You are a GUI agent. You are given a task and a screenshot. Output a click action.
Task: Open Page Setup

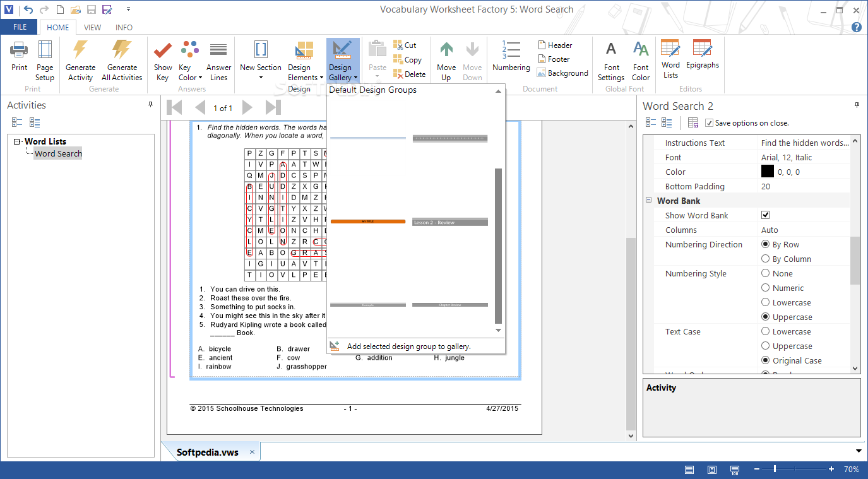(x=45, y=61)
